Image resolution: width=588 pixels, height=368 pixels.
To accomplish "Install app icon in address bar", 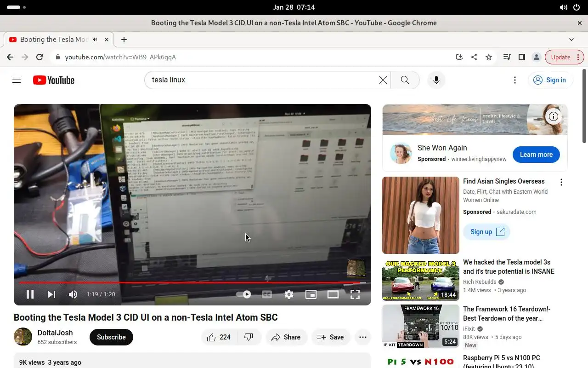I will [459, 57].
